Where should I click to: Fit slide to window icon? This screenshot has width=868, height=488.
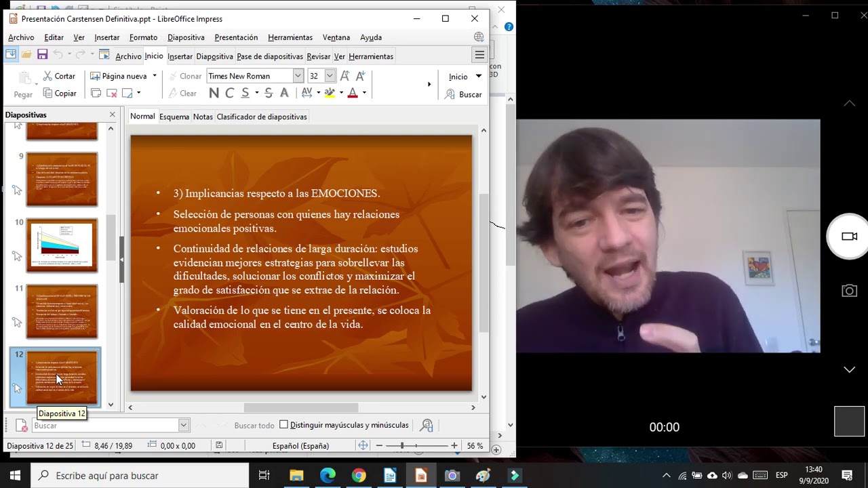coord(363,445)
